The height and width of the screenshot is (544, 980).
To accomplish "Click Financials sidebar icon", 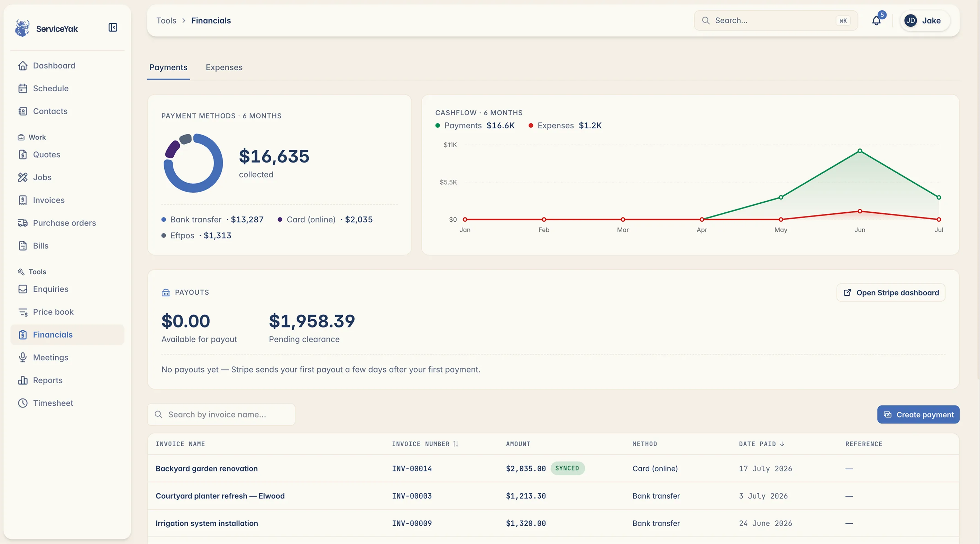I will pyautogui.click(x=23, y=335).
